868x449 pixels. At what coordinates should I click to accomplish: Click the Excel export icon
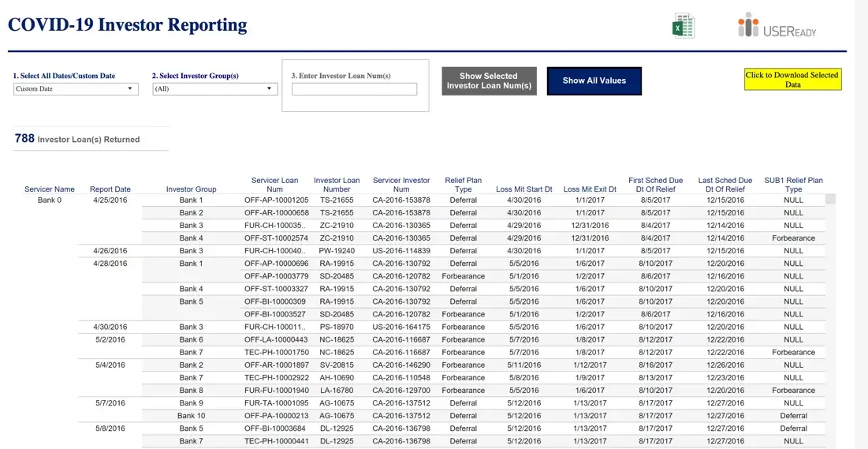point(684,26)
